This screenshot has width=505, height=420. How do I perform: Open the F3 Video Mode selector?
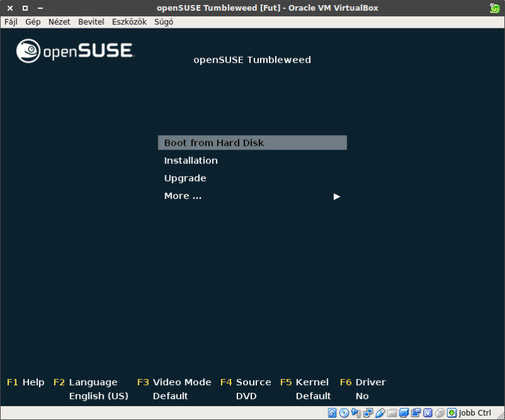[174, 382]
